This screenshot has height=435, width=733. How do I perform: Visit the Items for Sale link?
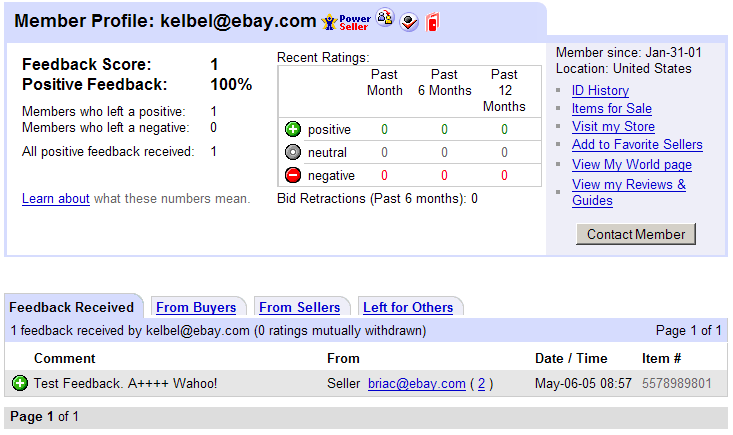pos(611,108)
